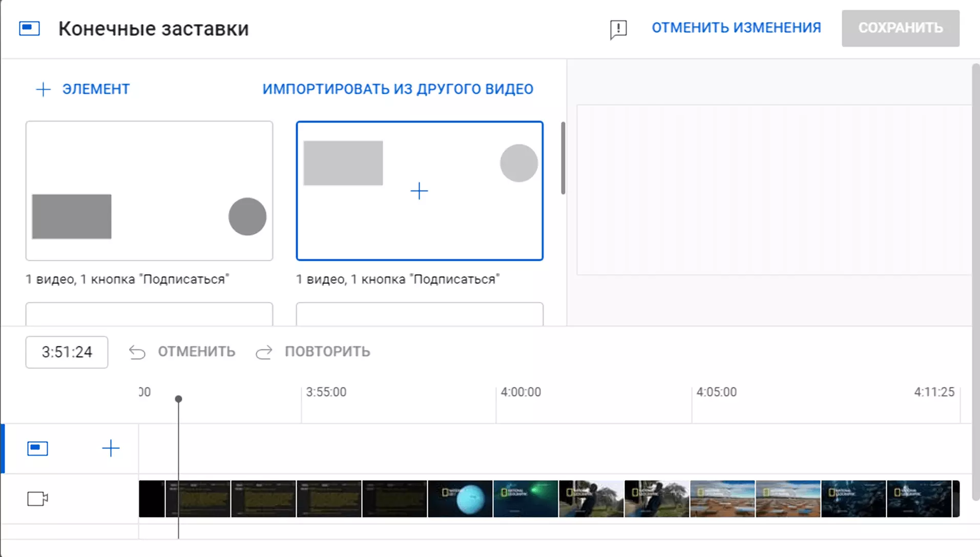Click the blue globe frame in filmstrip

pos(460,499)
